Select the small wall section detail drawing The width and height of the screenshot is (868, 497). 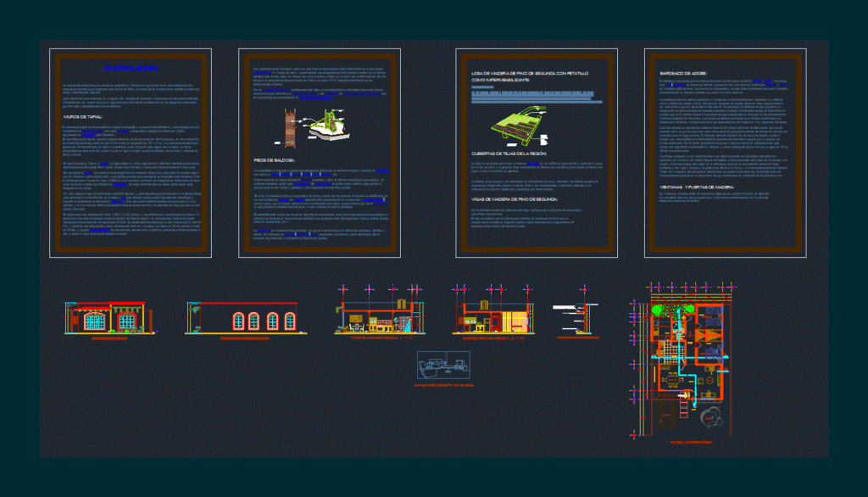point(577,311)
